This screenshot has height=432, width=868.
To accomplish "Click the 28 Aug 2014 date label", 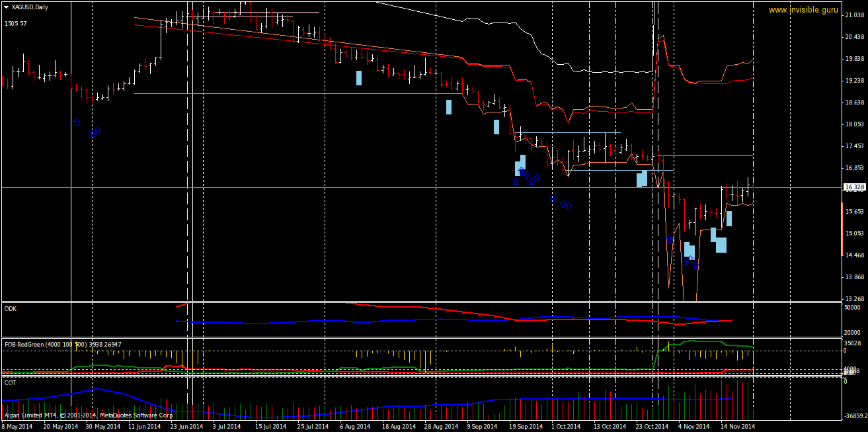I will (441, 427).
